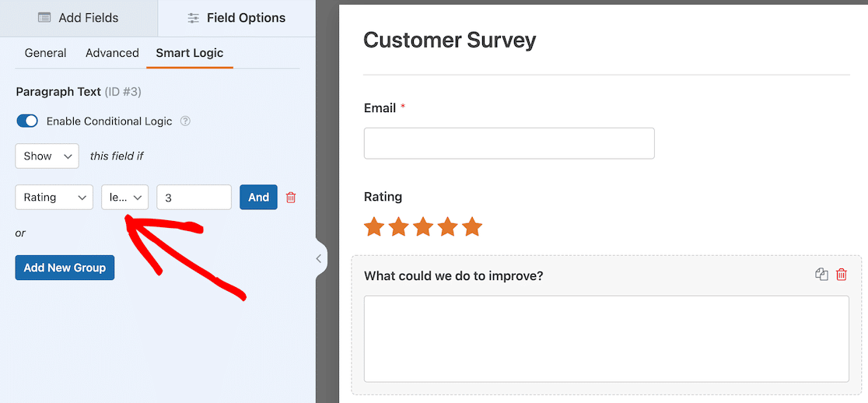
Task: Duplicate the 'What could we do to improve?' field
Action: coord(821,274)
